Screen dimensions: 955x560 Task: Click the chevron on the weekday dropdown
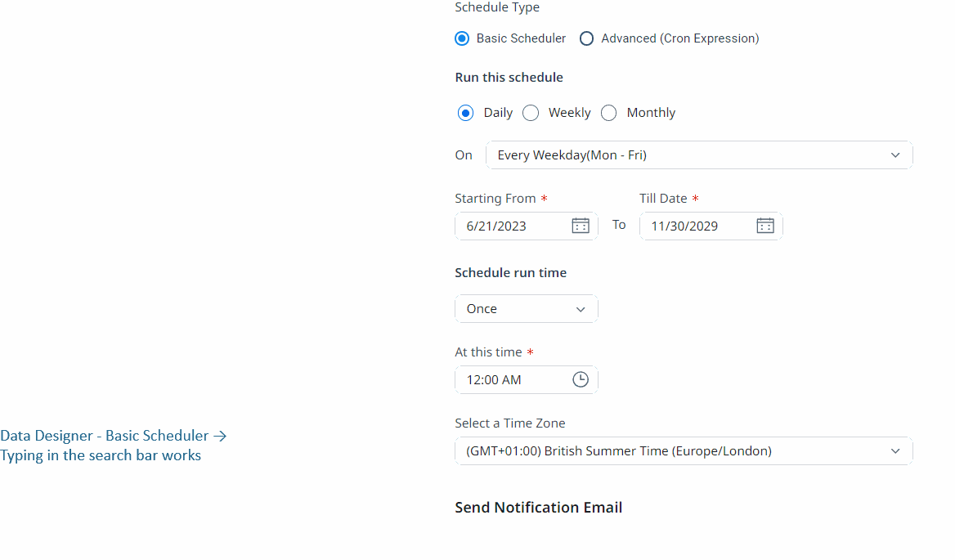(894, 155)
